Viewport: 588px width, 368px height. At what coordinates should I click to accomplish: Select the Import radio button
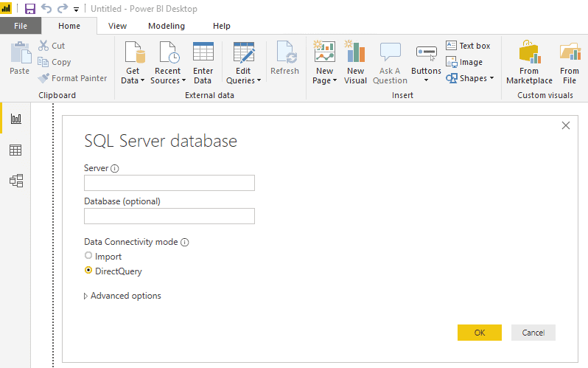click(x=88, y=255)
